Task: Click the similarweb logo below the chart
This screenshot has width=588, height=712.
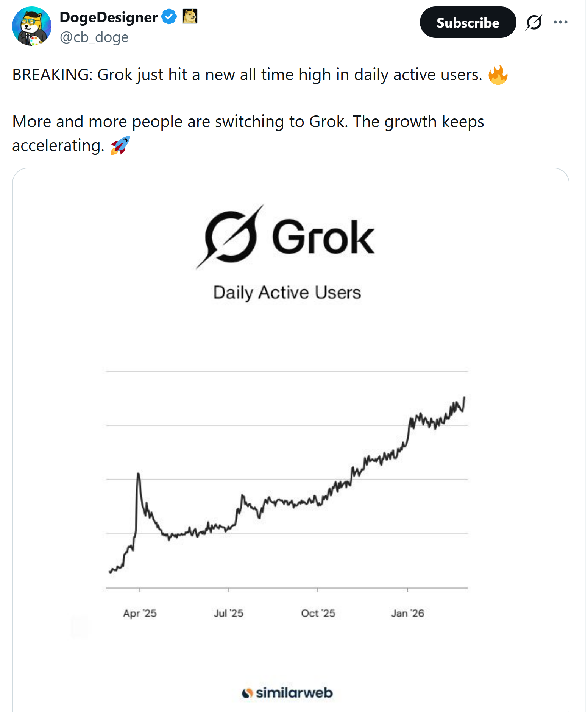Action: coord(287,693)
